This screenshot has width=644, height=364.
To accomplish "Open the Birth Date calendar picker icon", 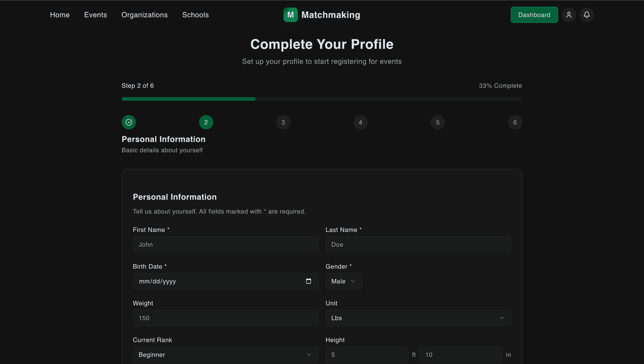I will (309, 281).
